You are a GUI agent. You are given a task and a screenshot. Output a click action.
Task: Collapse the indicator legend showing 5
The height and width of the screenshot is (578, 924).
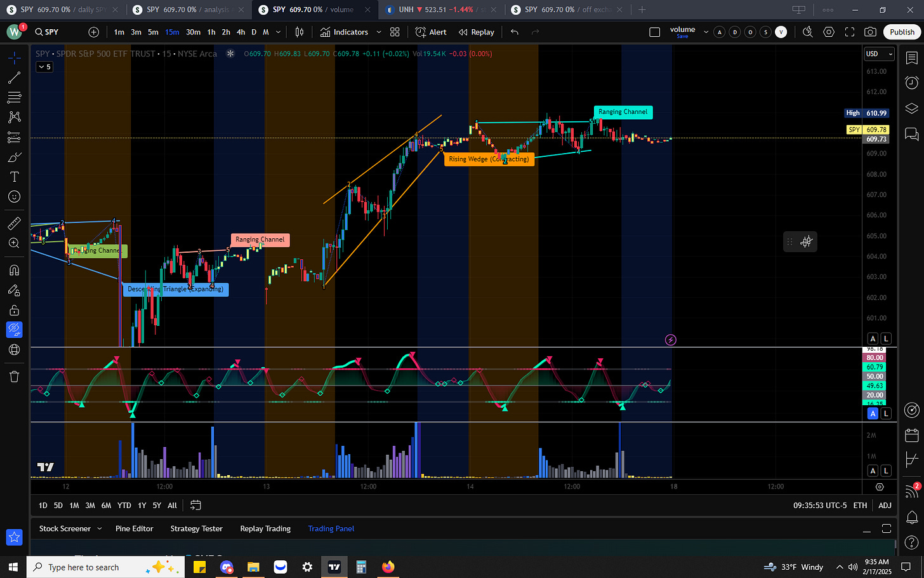(44, 67)
